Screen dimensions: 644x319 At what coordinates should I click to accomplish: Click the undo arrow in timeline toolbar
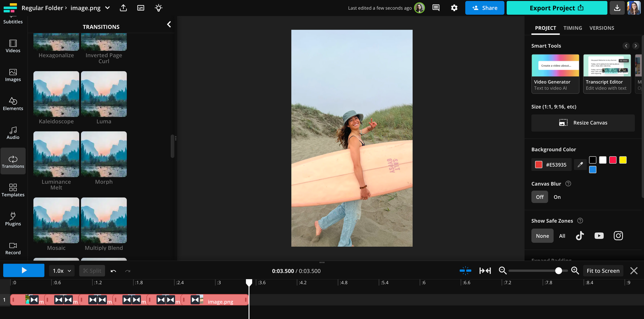[113, 271]
